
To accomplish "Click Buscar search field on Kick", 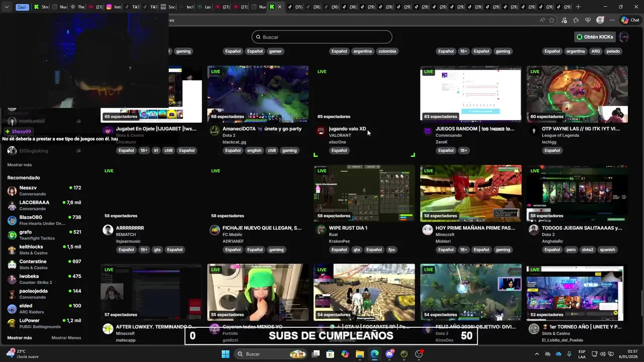I will (322, 37).
